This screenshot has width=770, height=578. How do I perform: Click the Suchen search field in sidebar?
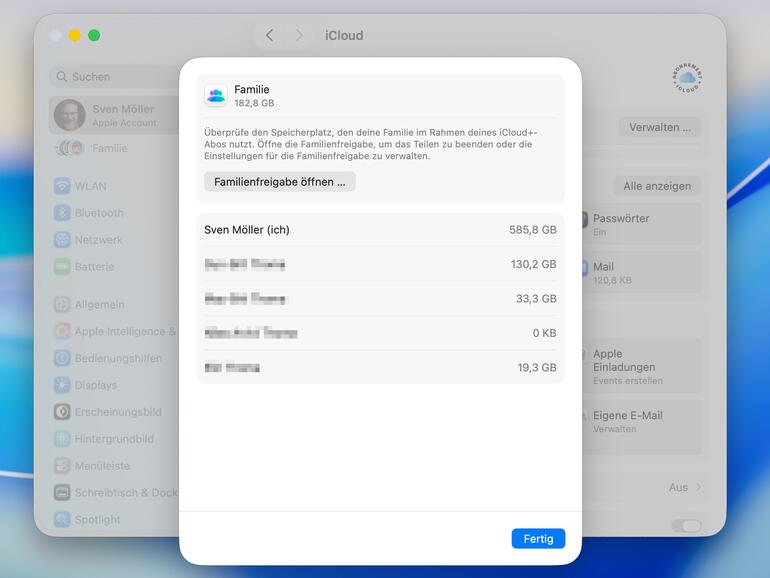click(x=116, y=77)
